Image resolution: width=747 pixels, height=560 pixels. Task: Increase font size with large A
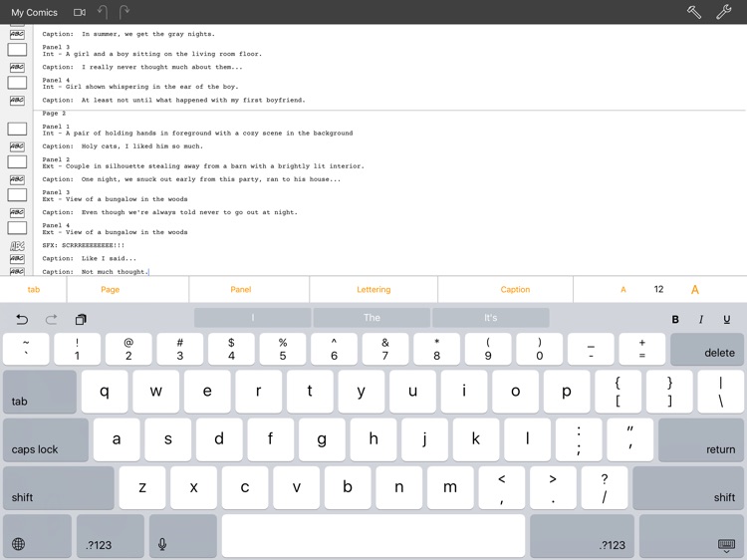[x=695, y=290]
